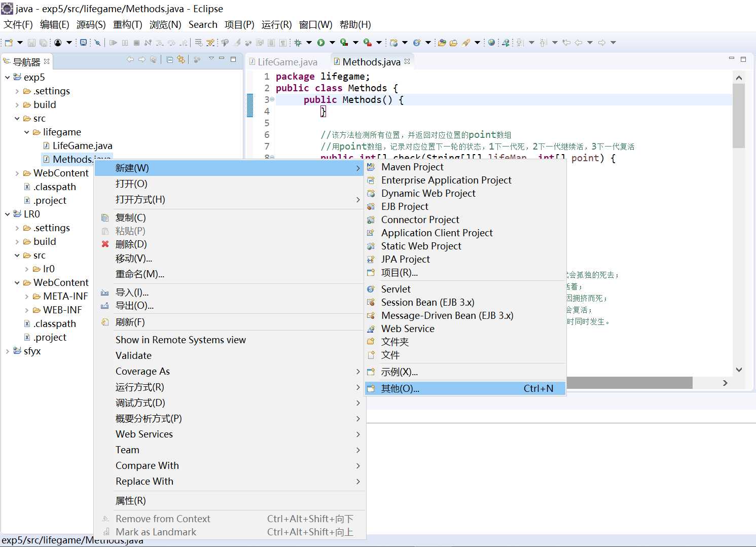Click the editor vertical scrollbar thumb
The width and height of the screenshot is (756, 547).
pyautogui.click(x=739, y=116)
